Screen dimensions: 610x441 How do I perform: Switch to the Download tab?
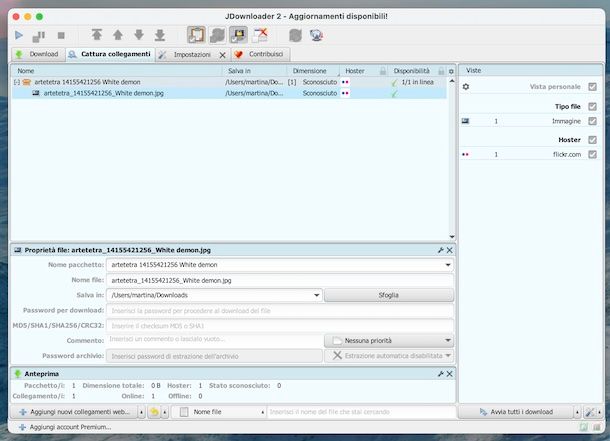37,54
